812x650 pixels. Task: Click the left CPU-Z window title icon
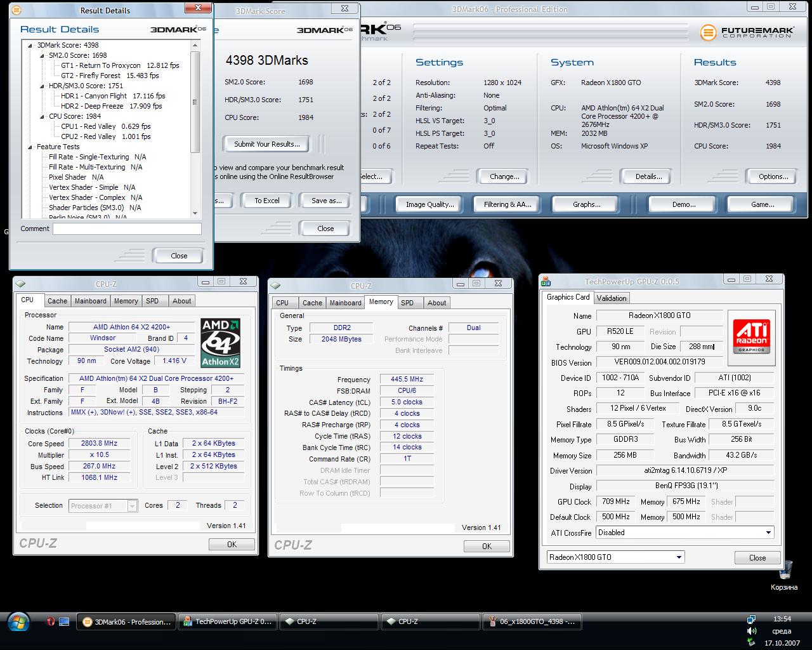21,284
